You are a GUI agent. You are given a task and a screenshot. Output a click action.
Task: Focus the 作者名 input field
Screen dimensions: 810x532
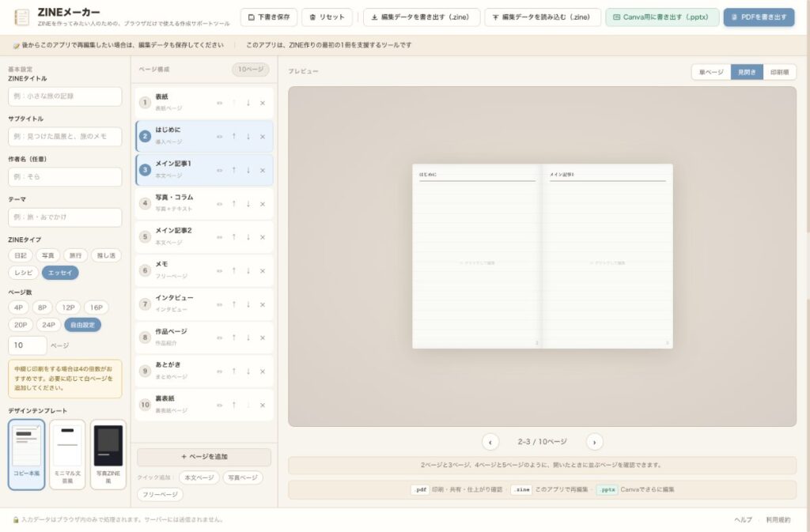tap(65, 177)
